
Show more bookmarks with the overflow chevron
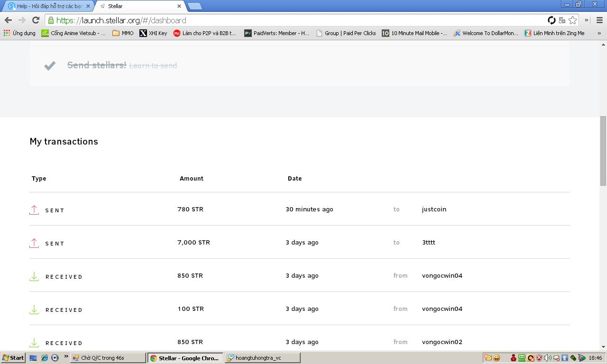(x=599, y=33)
